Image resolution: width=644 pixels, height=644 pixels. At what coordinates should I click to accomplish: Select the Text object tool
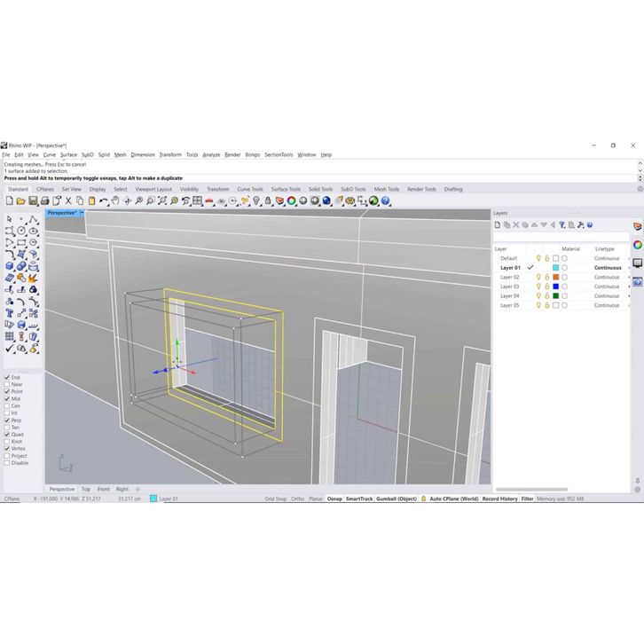click(x=10, y=312)
